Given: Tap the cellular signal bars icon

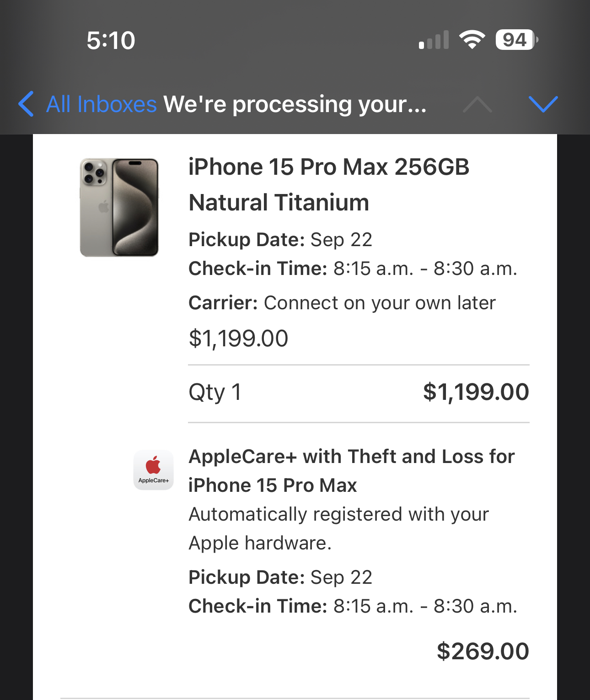Looking at the screenshot, I should pyautogui.click(x=434, y=40).
